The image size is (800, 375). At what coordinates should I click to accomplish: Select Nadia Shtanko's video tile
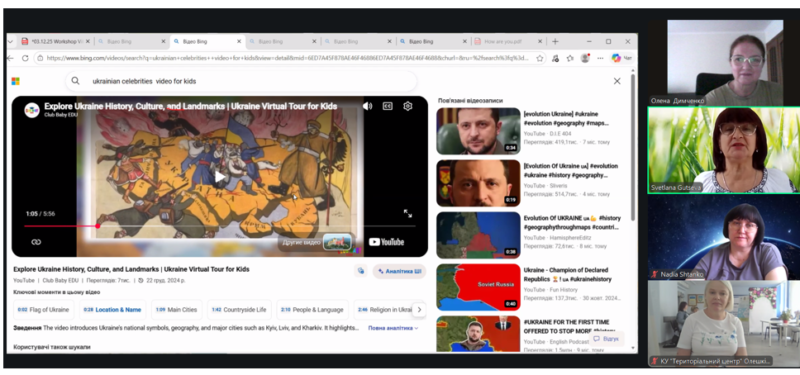tap(724, 237)
